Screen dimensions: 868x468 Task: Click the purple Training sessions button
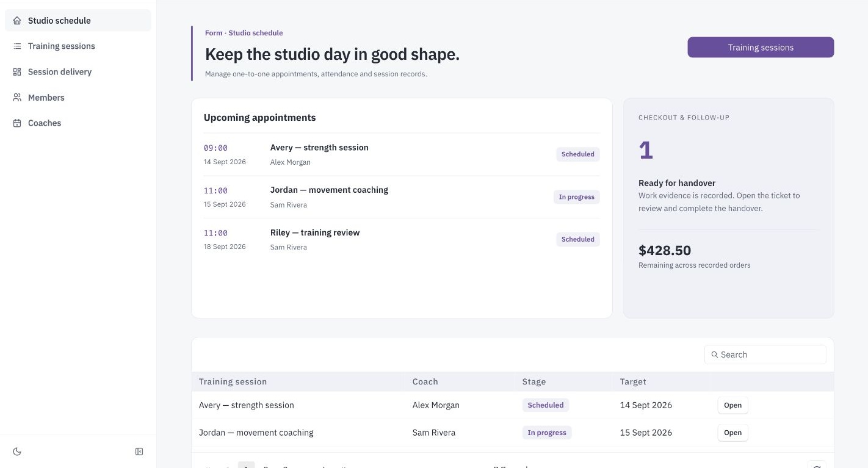[761, 48]
